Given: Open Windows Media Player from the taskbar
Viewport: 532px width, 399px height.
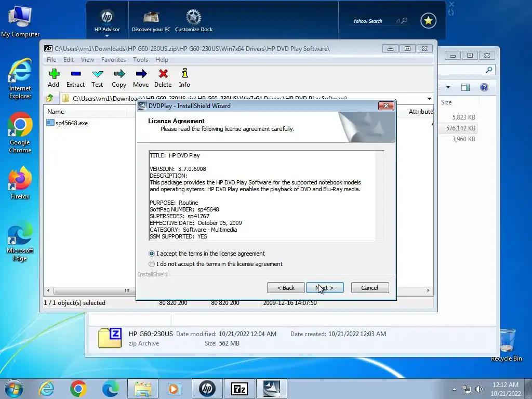Looking at the screenshot, I should point(175,389).
